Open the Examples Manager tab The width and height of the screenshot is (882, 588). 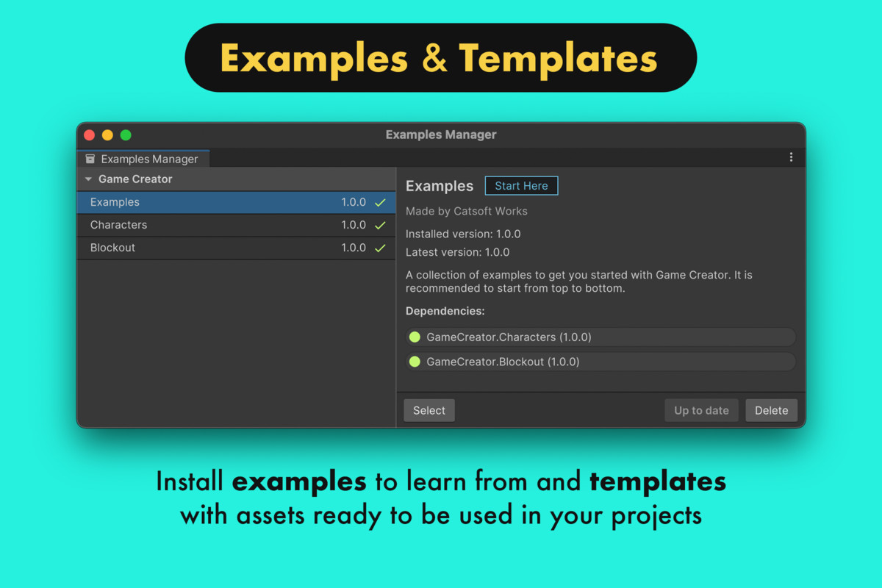tap(143, 159)
